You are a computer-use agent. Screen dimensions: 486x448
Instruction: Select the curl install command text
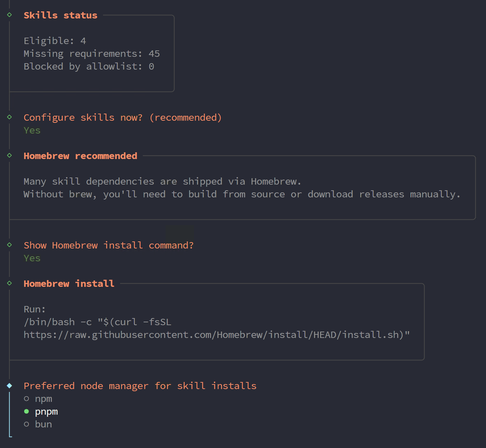click(97, 322)
